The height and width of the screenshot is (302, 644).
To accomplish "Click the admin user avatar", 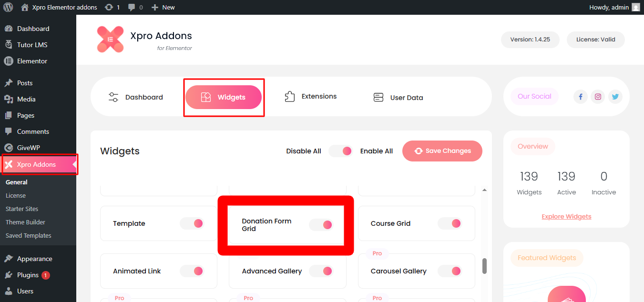I will click(x=635, y=7).
